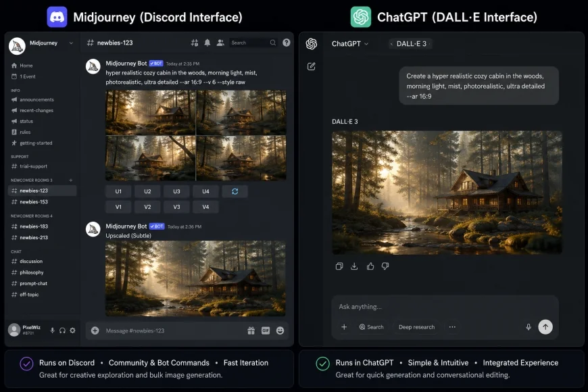Collapse NEWCOMER ROOMS 4 category
This screenshot has width=588, height=392.
click(x=32, y=216)
